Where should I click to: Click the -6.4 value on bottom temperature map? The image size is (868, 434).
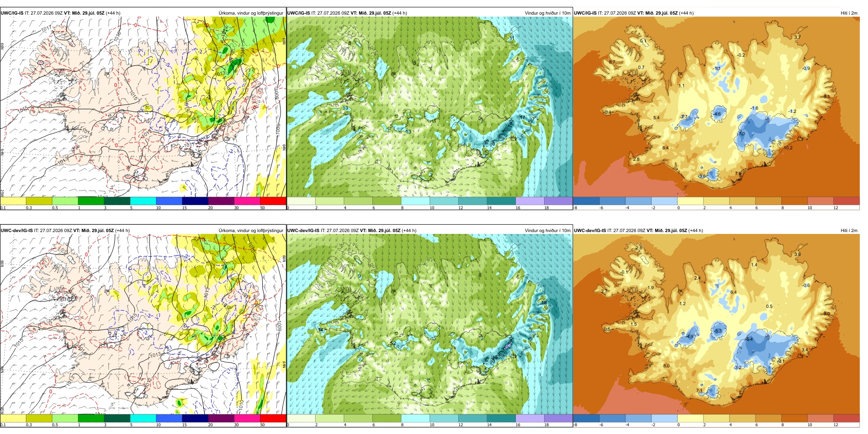[x=749, y=339]
